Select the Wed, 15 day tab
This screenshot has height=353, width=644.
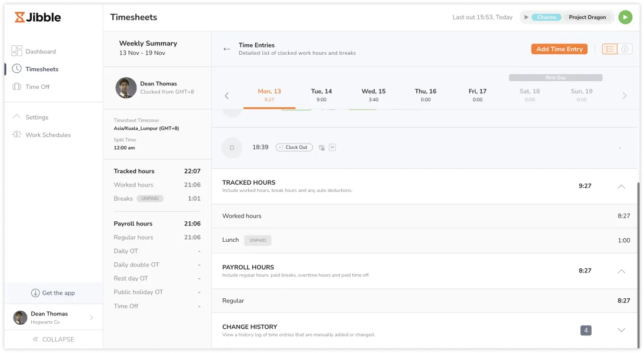(373, 95)
